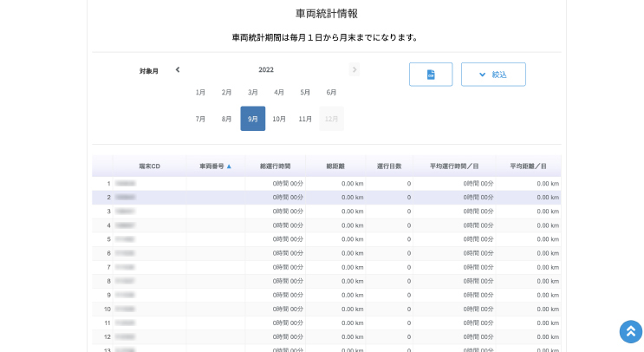Pick 6月 from the month grid
The width and height of the screenshot is (644, 352).
[x=331, y=92]
